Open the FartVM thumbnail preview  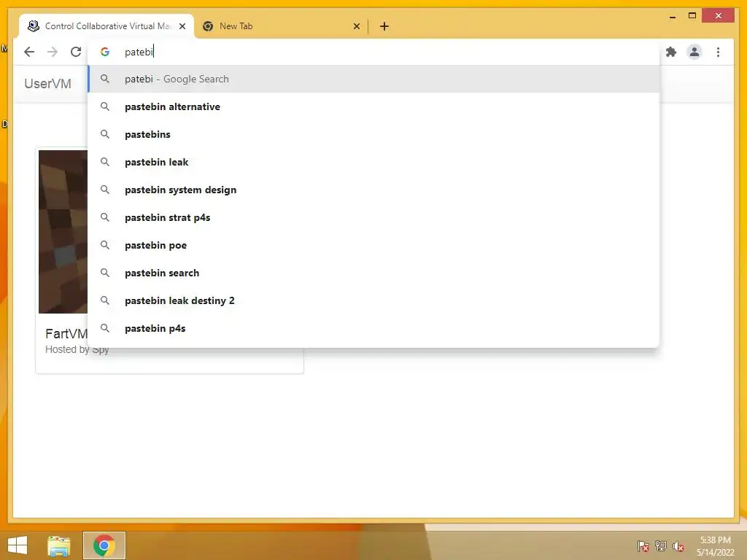pos(63,231)
